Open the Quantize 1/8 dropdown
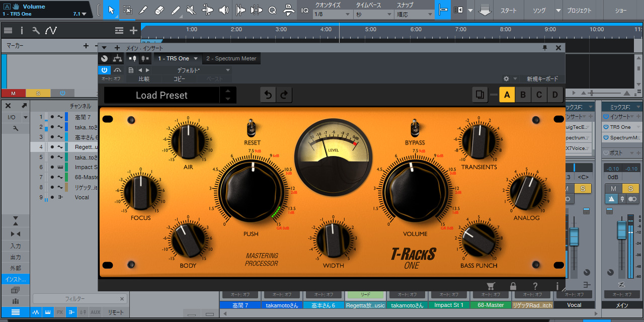 click(x=332, y=15)
